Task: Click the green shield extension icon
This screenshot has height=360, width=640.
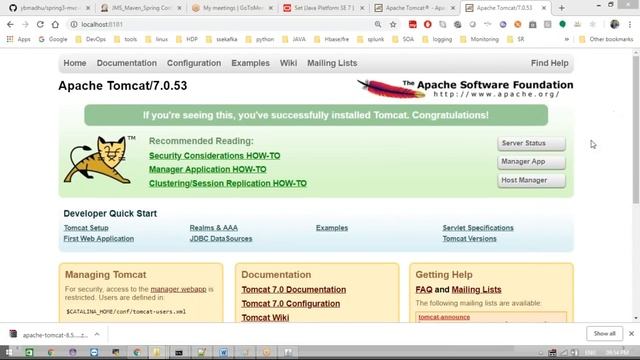Action: click(x=562, y=24)
